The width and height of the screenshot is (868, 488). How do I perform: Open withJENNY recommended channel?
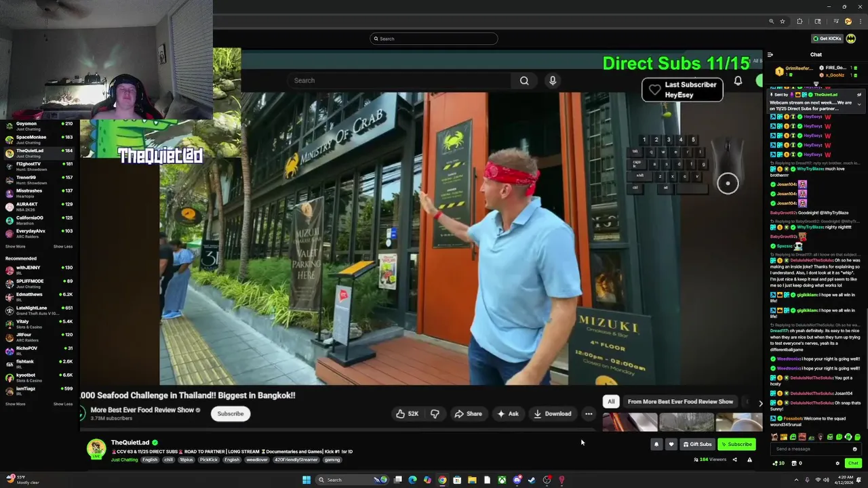pyautogui.click(x=39, y=270)
